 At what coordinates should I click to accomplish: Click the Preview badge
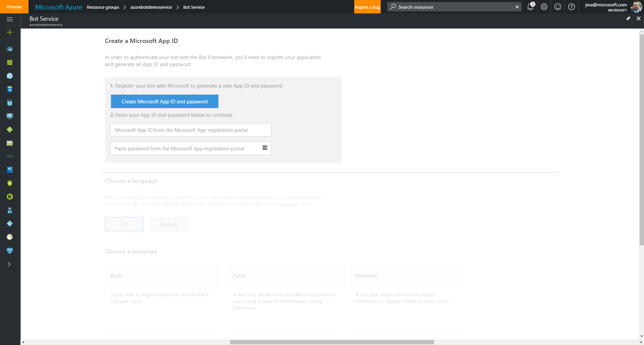pos(14,7)
